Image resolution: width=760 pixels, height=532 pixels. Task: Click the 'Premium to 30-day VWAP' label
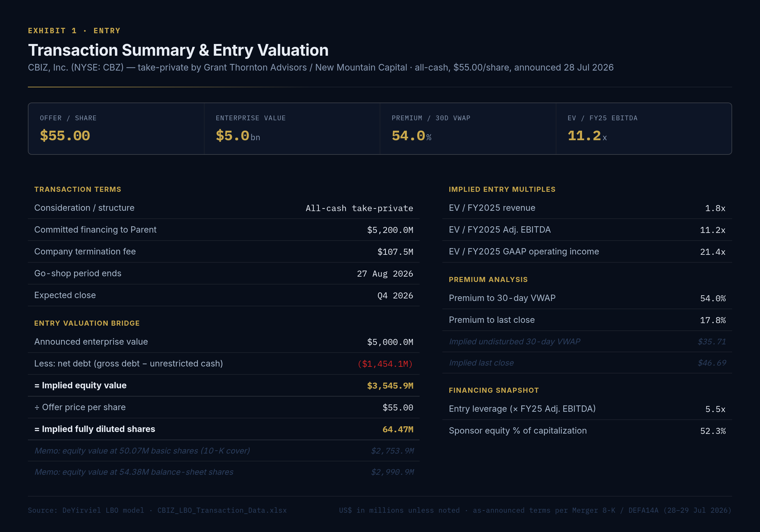[x=502, y=298]
